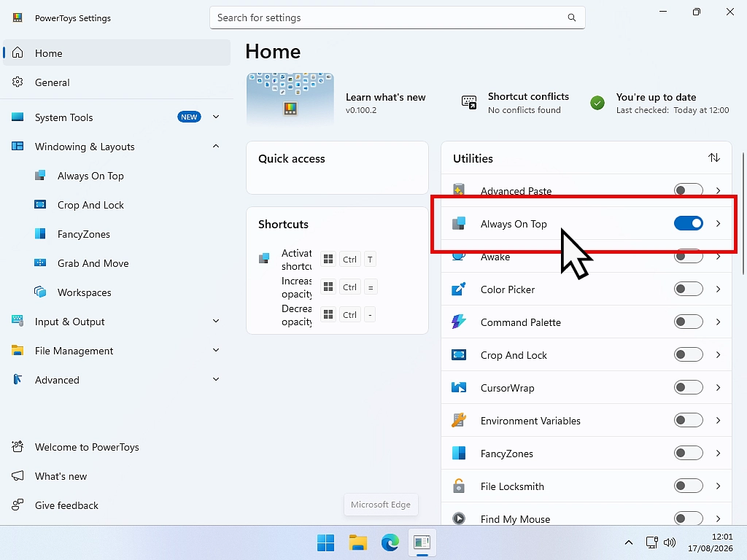Image resolution: width=747 pixels, height=560 pixels.
Task: Open Give feedback label in sidebar
Action: coord(66,505)
